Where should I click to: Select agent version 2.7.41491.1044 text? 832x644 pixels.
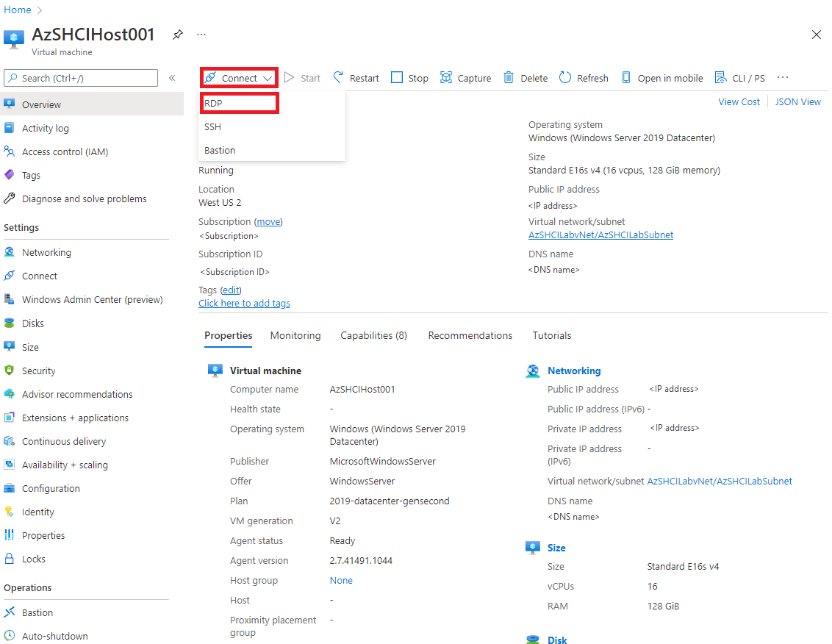point(361,561)
